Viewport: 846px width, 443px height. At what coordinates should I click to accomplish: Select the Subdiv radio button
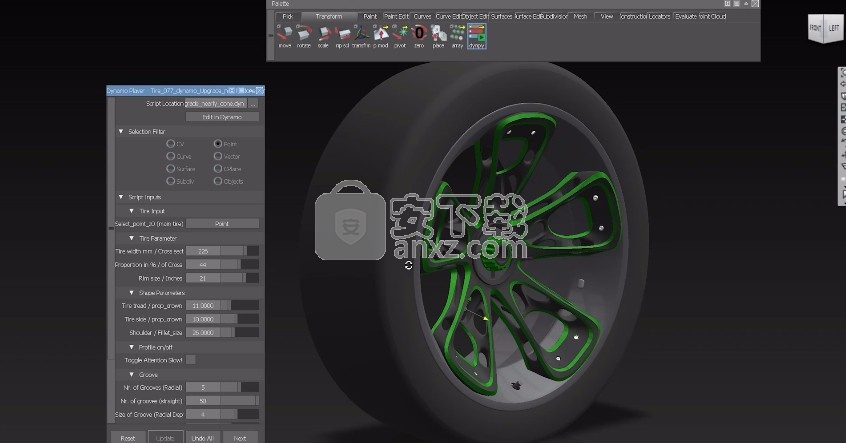click(170, 181)
